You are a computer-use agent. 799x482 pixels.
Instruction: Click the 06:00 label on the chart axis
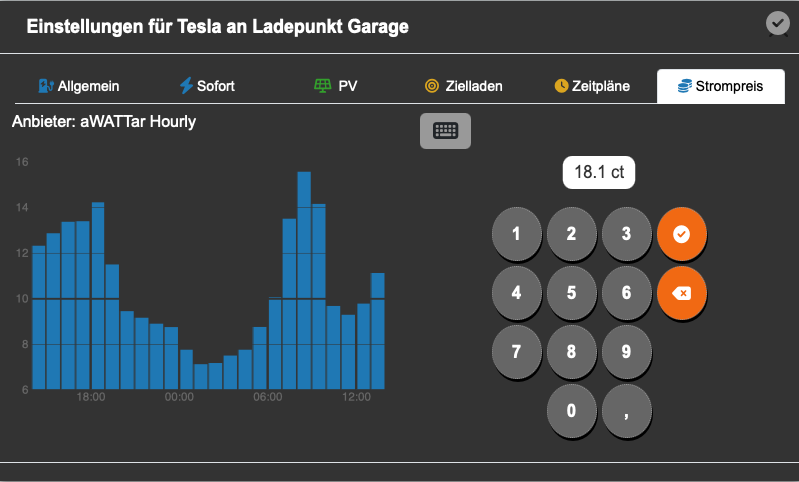coord(268,397)
